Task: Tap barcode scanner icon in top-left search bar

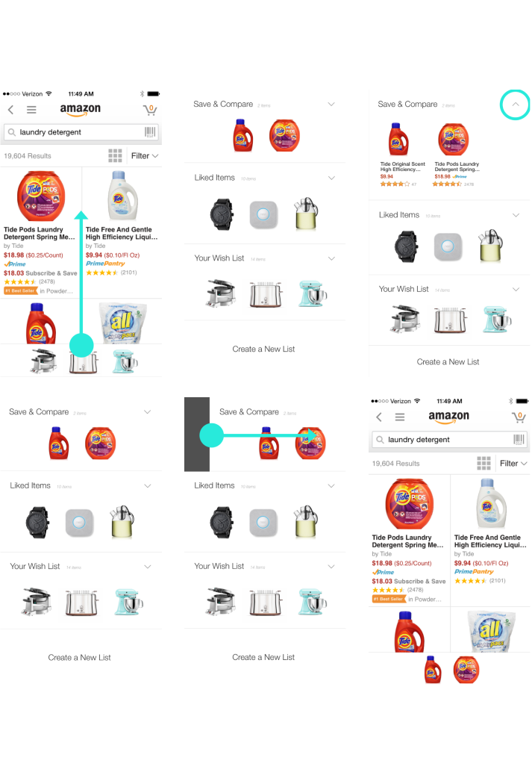Action: click(150, 132)
